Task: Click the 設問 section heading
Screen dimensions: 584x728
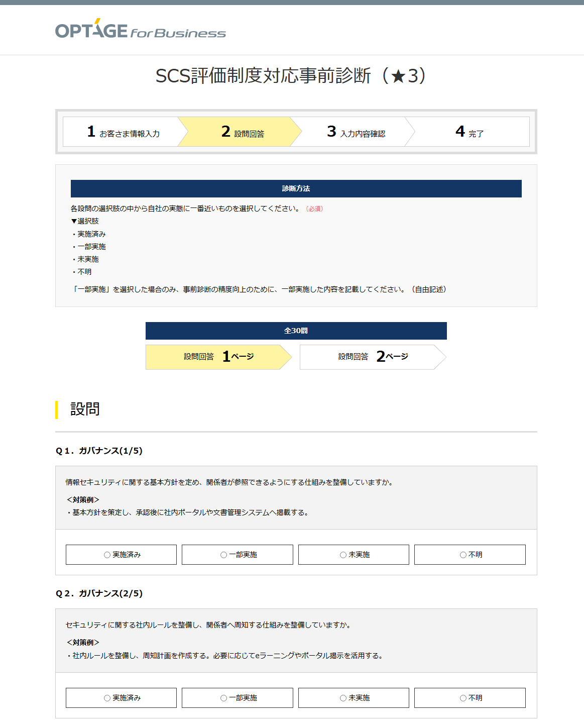Action: pos(85,409)
